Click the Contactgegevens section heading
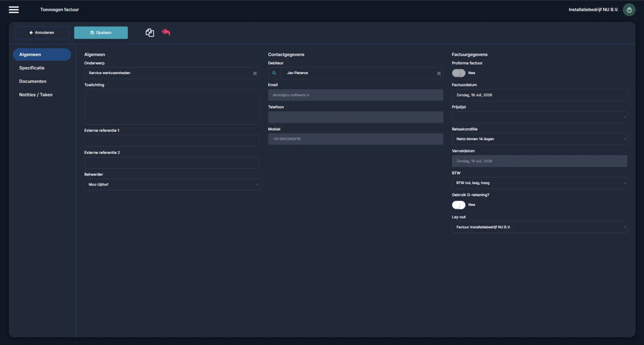 pos(286,55)
